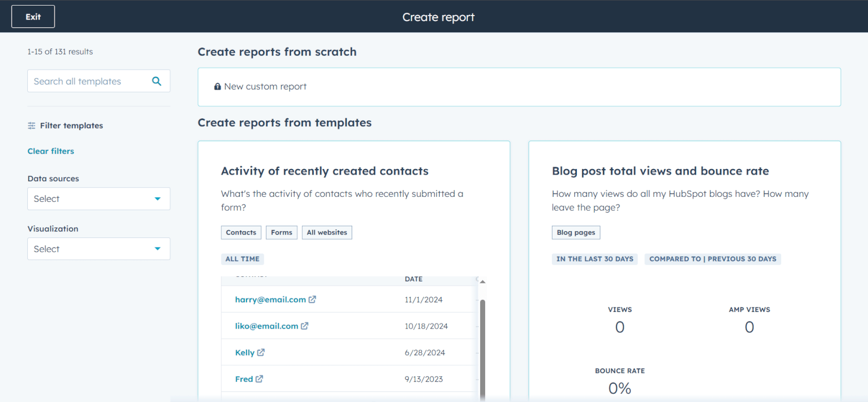Click the Filter templates sliders icon

coord(32,126)
